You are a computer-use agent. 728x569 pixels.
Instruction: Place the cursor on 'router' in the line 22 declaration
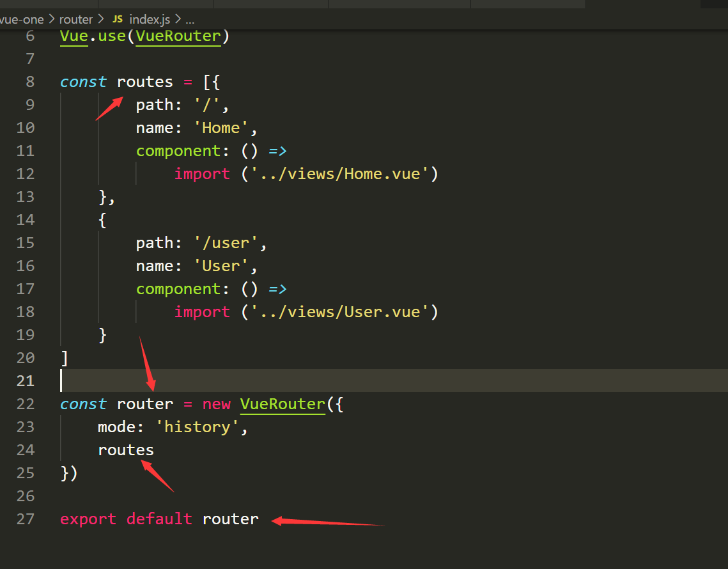tap(145, 404)
